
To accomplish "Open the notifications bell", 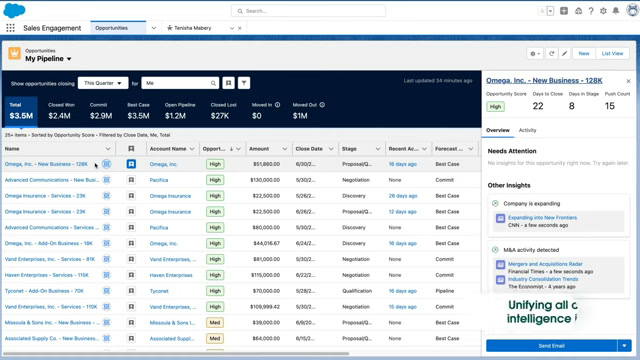I will [x=616, y=11].
